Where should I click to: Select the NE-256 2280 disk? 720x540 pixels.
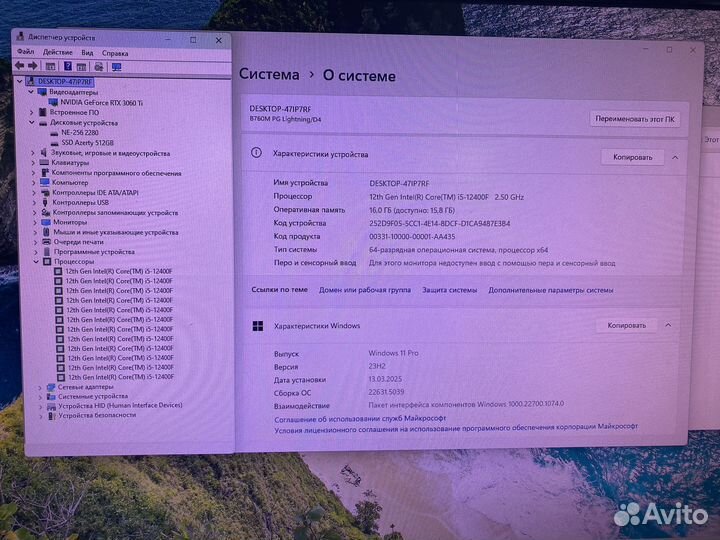point(79,132)
